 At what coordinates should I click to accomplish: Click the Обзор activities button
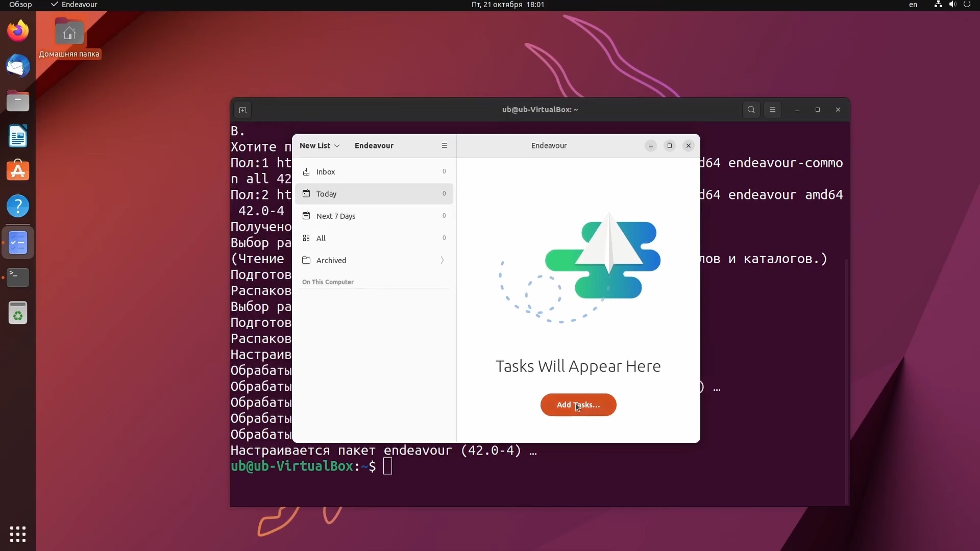point(20,5)
